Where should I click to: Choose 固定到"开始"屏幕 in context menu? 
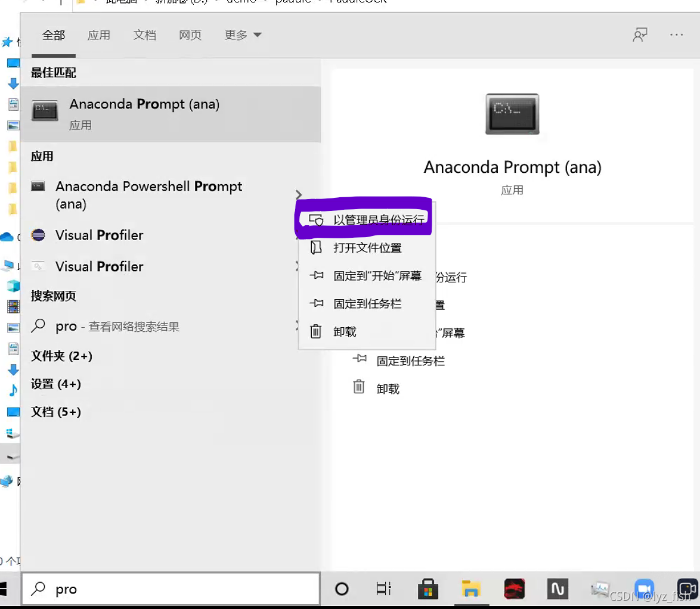(367, 276)
